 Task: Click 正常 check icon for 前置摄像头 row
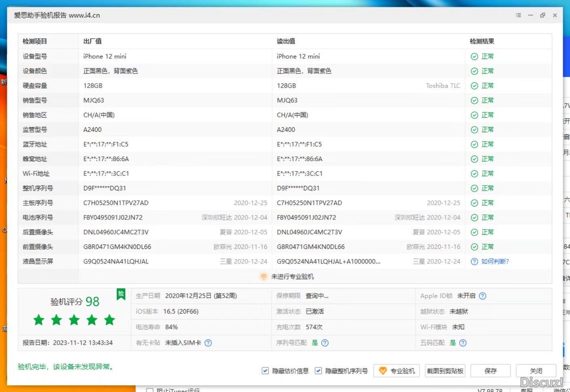click(475, 247)
